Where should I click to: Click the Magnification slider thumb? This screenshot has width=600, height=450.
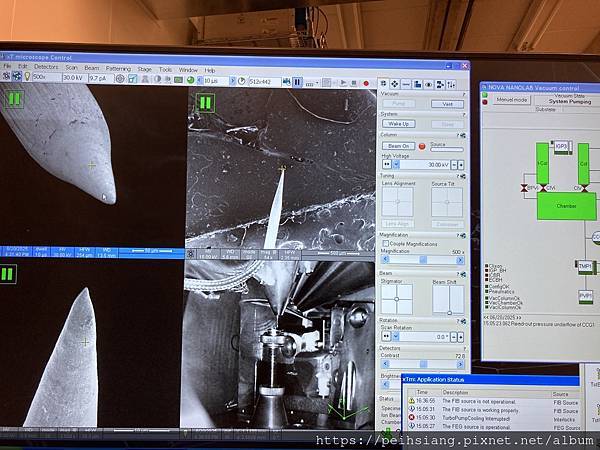click(422, 260)
